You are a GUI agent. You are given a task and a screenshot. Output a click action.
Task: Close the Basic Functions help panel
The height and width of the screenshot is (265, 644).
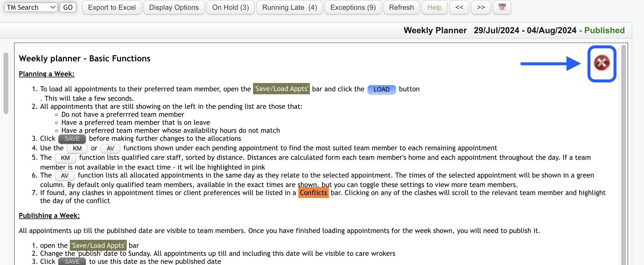pos(602,63)
